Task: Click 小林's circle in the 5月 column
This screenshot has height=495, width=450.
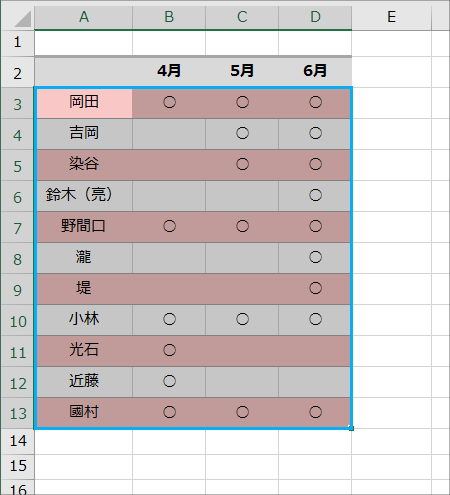Action: pos(242,319)
